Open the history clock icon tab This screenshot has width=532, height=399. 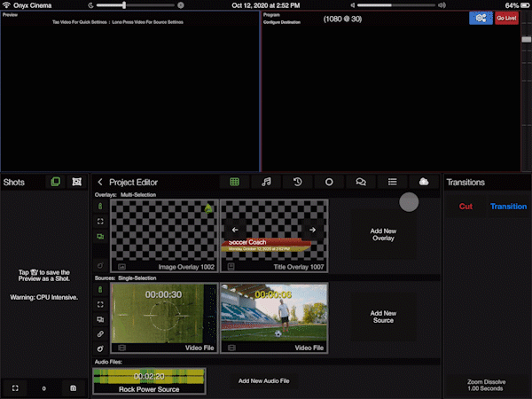tap(297, 182)
